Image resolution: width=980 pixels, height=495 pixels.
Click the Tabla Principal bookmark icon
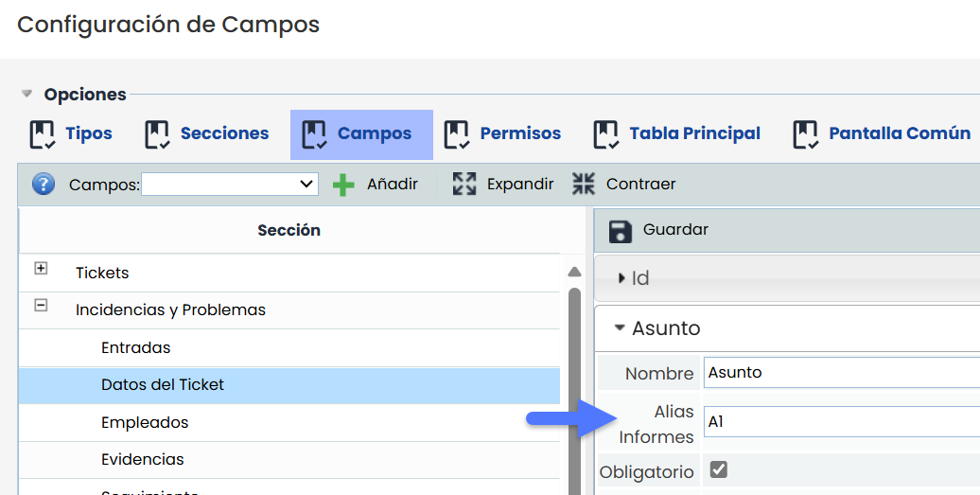(x=605, y=134)
